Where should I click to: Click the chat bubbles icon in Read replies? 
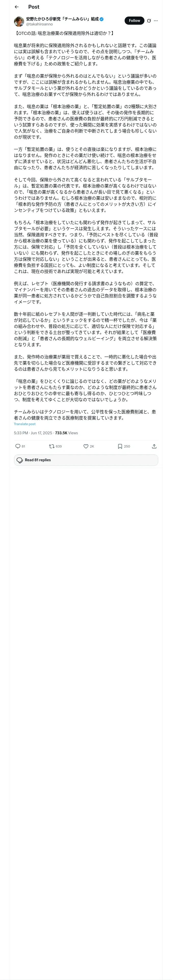20,460
